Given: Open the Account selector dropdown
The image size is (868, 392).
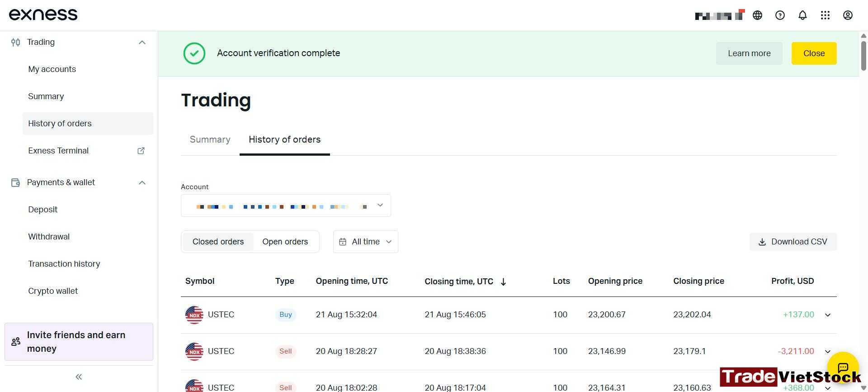Looking at the screenshot, I should pos(286,206).
